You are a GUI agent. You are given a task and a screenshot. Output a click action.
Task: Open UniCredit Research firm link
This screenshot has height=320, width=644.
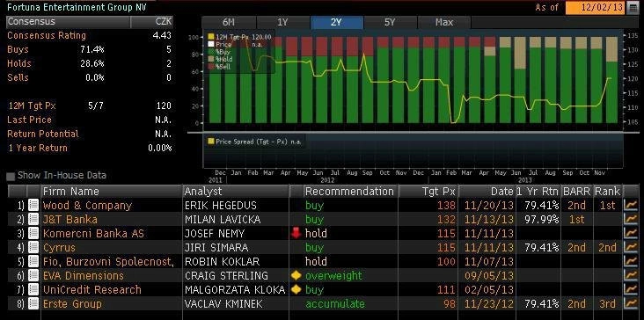coord(92,289)
